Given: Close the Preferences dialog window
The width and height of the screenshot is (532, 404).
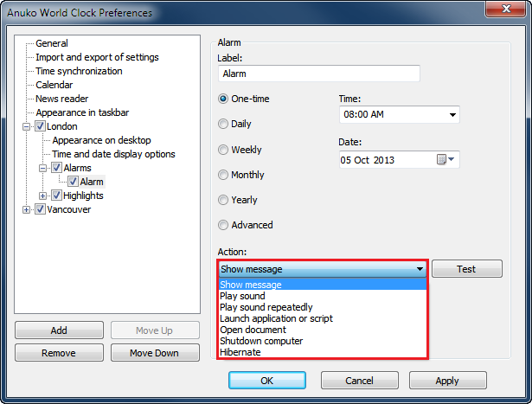Looking at the screenshot, I should click(506, 12).
